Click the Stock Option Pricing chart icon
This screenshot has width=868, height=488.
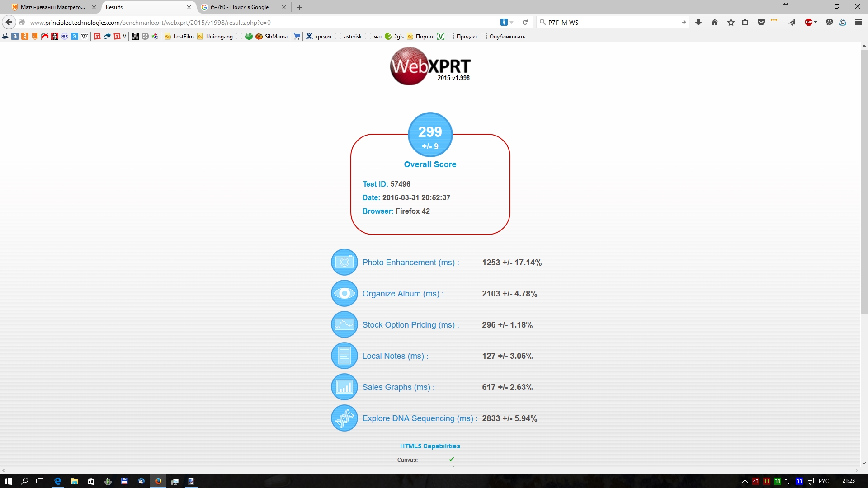click(344, 324)
